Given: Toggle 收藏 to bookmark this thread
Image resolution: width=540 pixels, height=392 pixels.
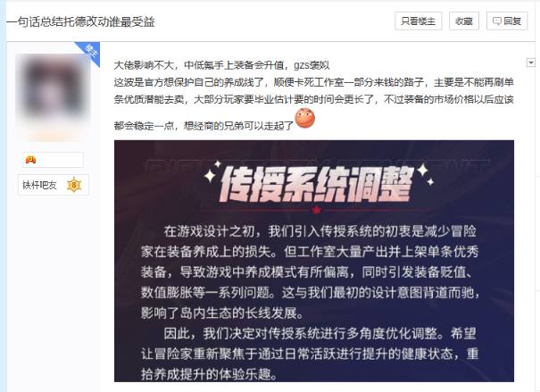Looking at the screenshot, I should tap(464, 21).
